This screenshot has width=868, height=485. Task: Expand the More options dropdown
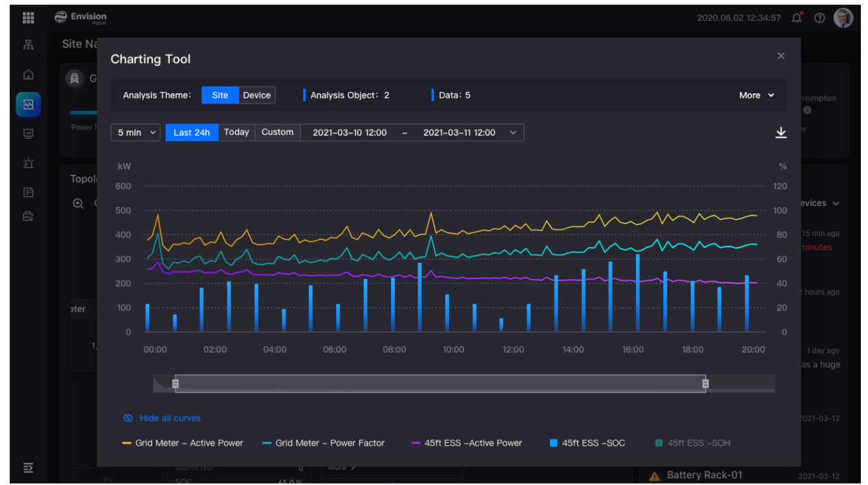[x=757, y=95]
